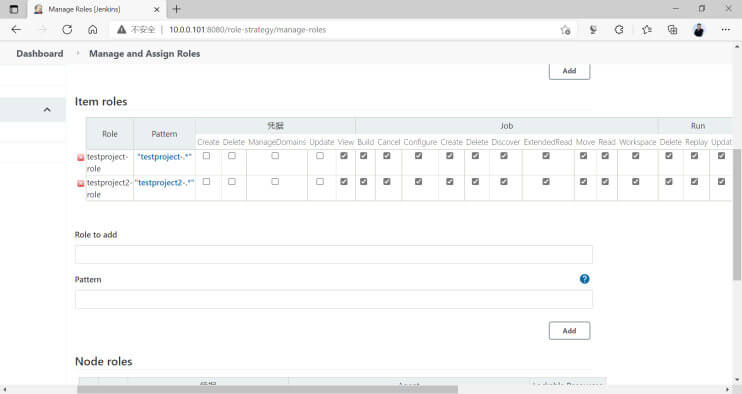
Task: Uncheck Run Replay for testproject2-role
Action: 694,182
